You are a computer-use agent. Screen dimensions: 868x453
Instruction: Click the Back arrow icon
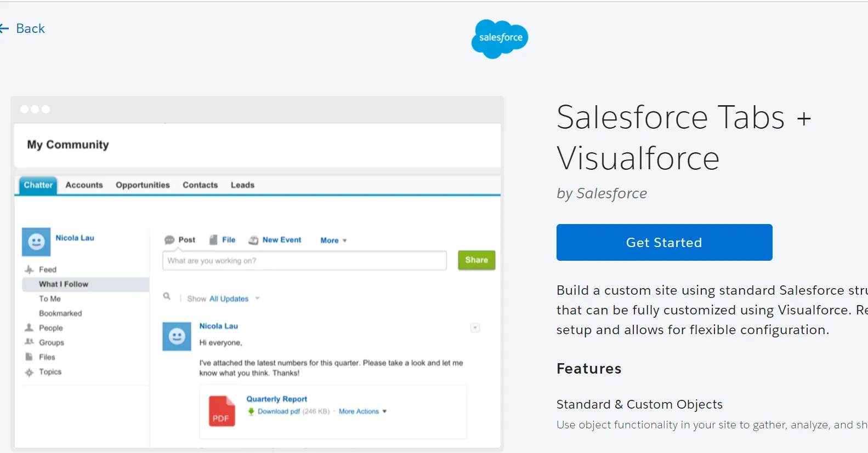pyautogui.click(x=4, y=28)
